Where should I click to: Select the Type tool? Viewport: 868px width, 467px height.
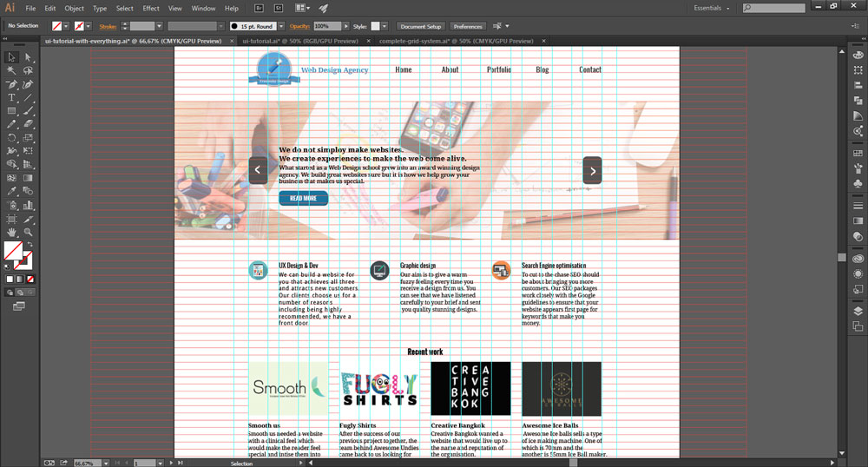click(12, 98)
